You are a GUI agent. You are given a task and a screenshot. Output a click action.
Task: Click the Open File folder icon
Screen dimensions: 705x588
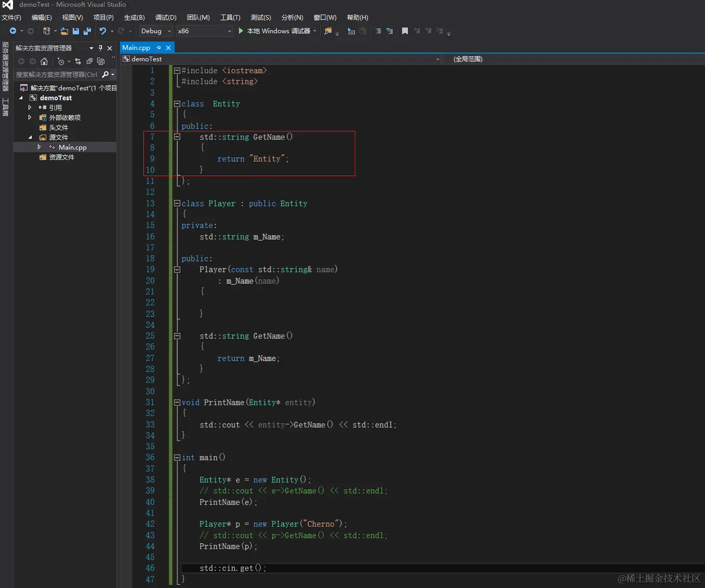[x=64, y=31]
